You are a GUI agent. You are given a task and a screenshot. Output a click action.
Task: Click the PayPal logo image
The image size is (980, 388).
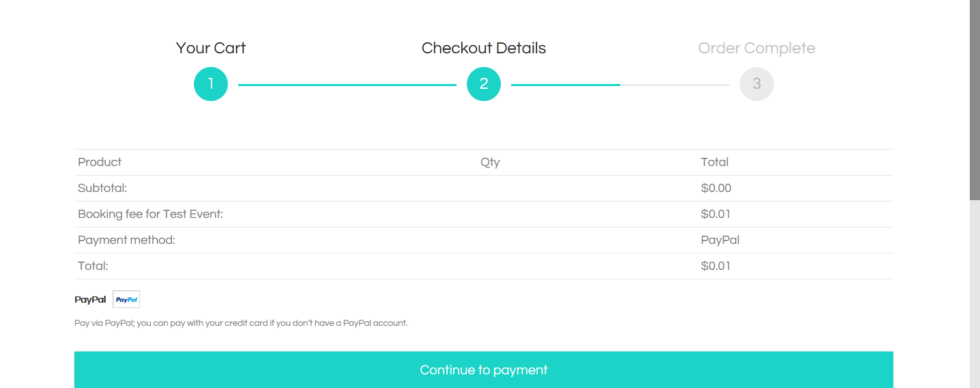[x=126, y=299]
